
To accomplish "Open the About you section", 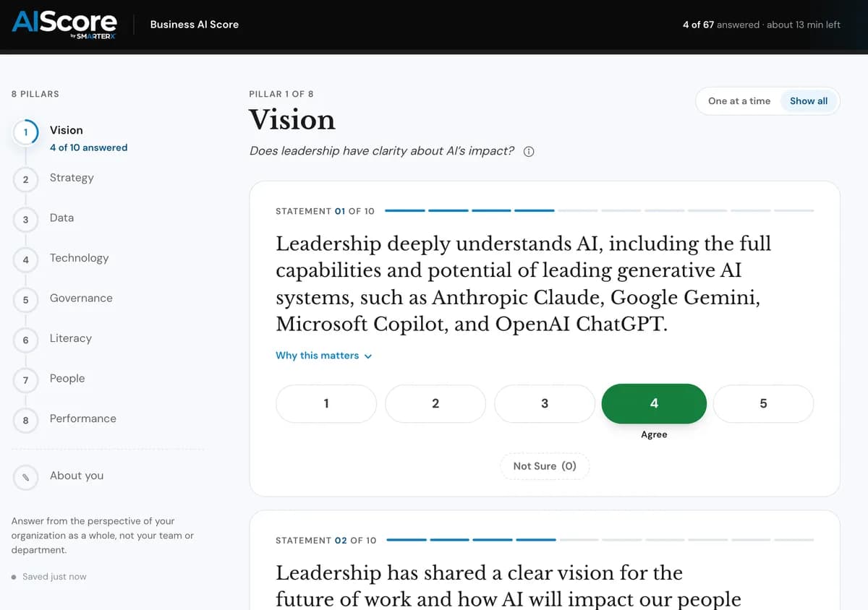I will tap(77, 476).
